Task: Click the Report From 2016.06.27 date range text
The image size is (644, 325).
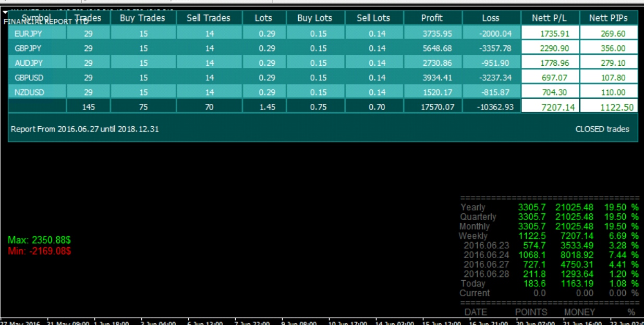Action: click(x=85, y=129)
